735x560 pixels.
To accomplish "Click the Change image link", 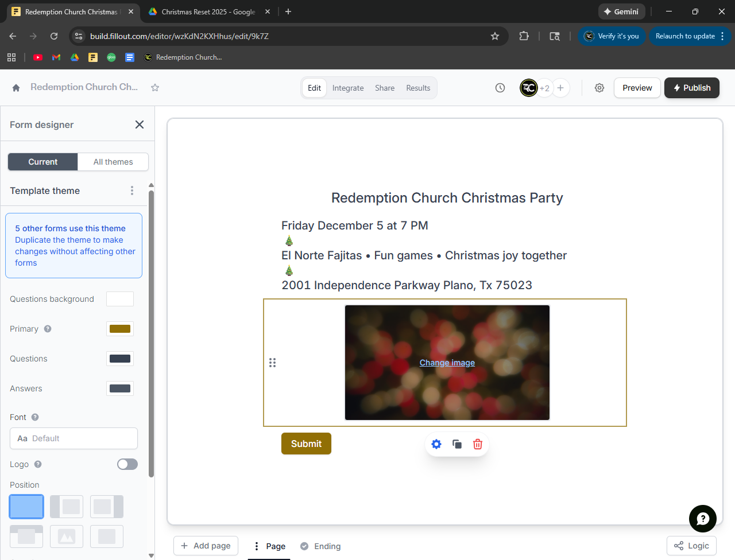I will 447,363.
